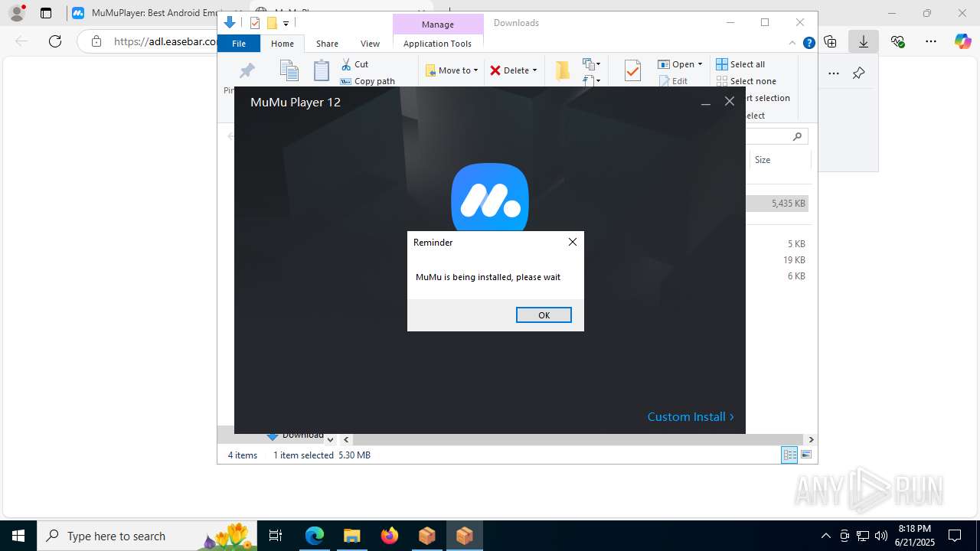Click horizontal scrollbar left arrow

pyautogui.click(x=346, y=439)
